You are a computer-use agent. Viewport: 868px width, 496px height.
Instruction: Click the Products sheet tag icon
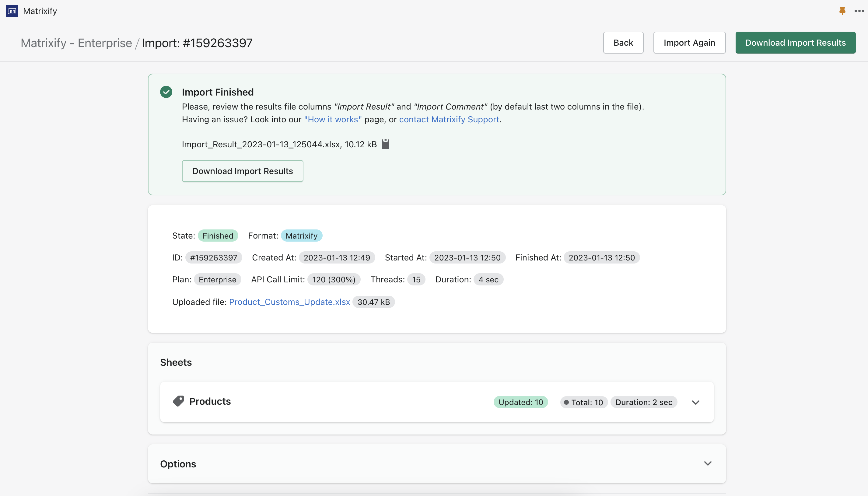[179, 401]
